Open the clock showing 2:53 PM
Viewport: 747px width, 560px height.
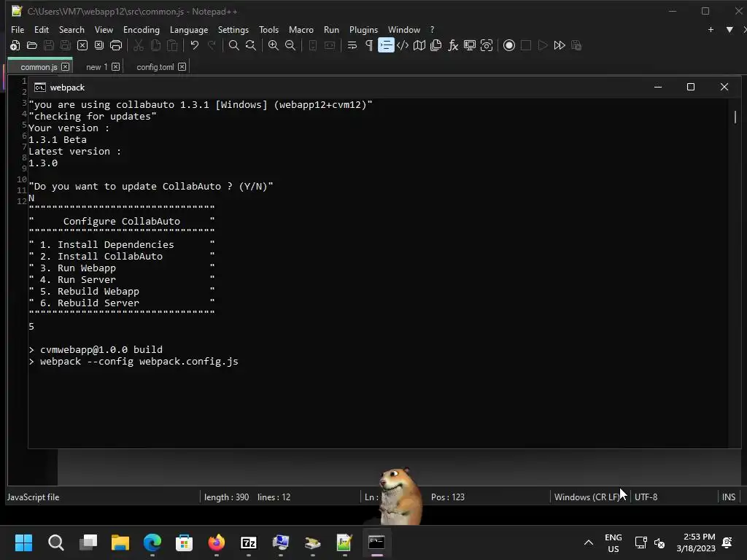tap(696, 542)
